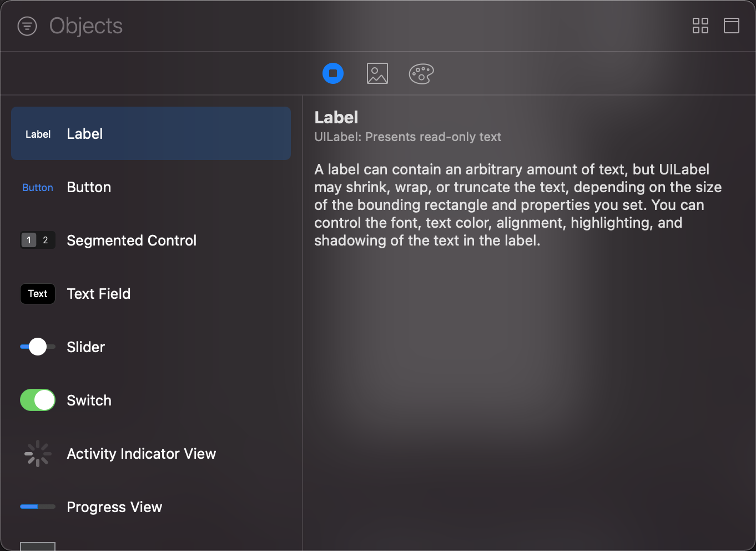Click the UILabel description text
The height and width of the screenshot is (551, 756).
pyautogui.click(x=408, y=137)
